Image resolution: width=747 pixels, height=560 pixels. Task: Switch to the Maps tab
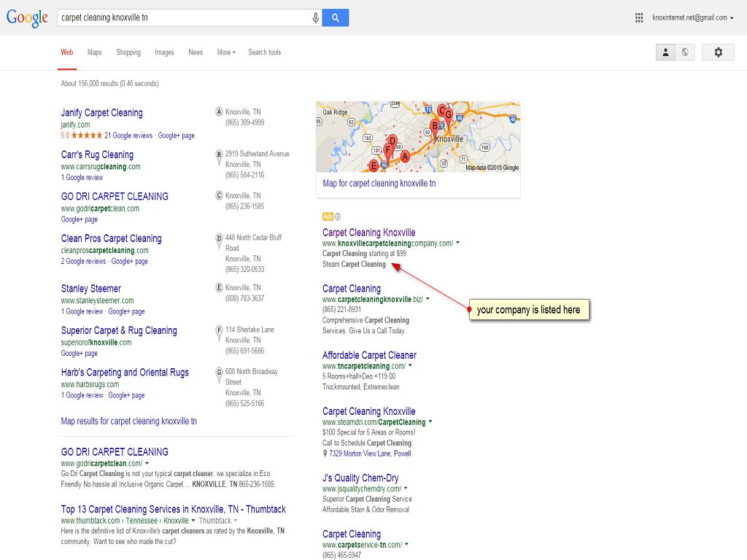[94, 52]
